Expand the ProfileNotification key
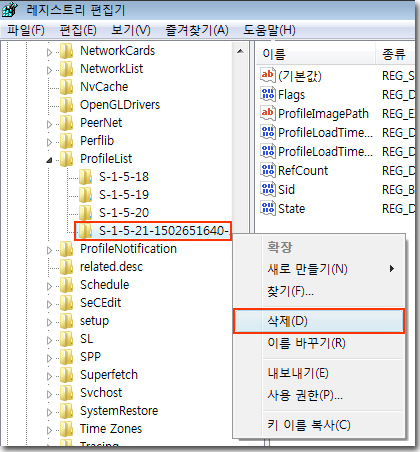Image resolution: width=420 pixels, height=452 pixels. point(49,250)
